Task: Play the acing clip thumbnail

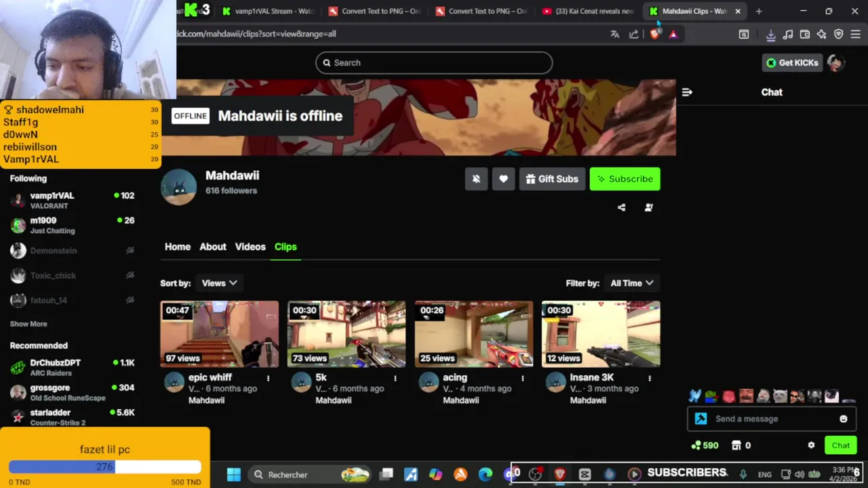Action: tap(474, 334)
